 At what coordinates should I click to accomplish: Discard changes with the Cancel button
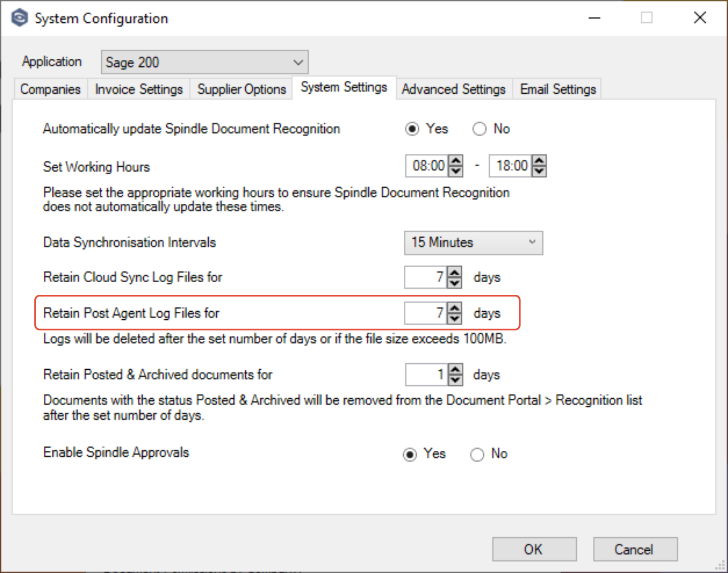point(635,549)
